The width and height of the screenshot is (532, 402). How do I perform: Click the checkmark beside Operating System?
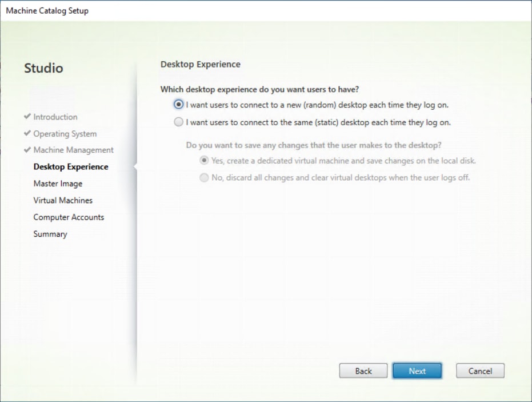click(x=27, y=133)
